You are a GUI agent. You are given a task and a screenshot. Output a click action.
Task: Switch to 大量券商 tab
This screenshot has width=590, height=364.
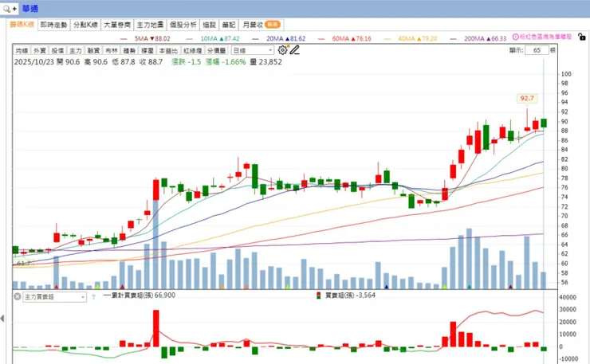[117, 25]
